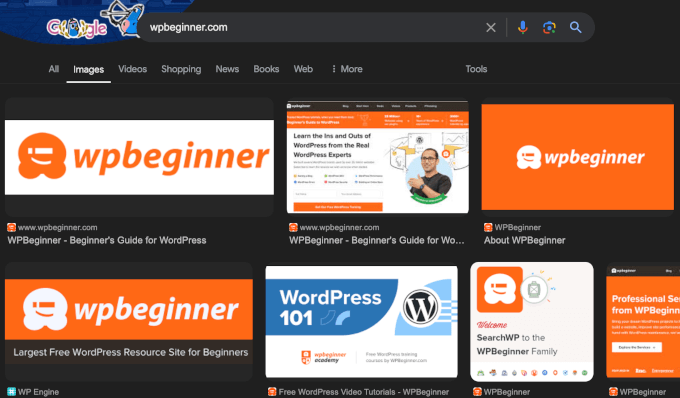The image size is (680, 398).
Task: Switch to the All tab
Action: pyautogui.click(x=54, y=69)
